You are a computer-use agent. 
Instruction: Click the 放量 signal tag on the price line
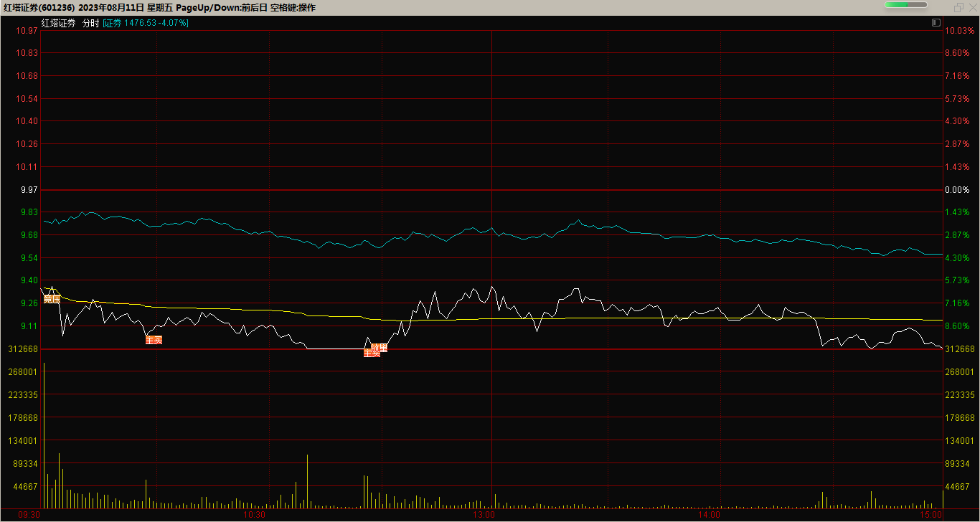point(380,348)
